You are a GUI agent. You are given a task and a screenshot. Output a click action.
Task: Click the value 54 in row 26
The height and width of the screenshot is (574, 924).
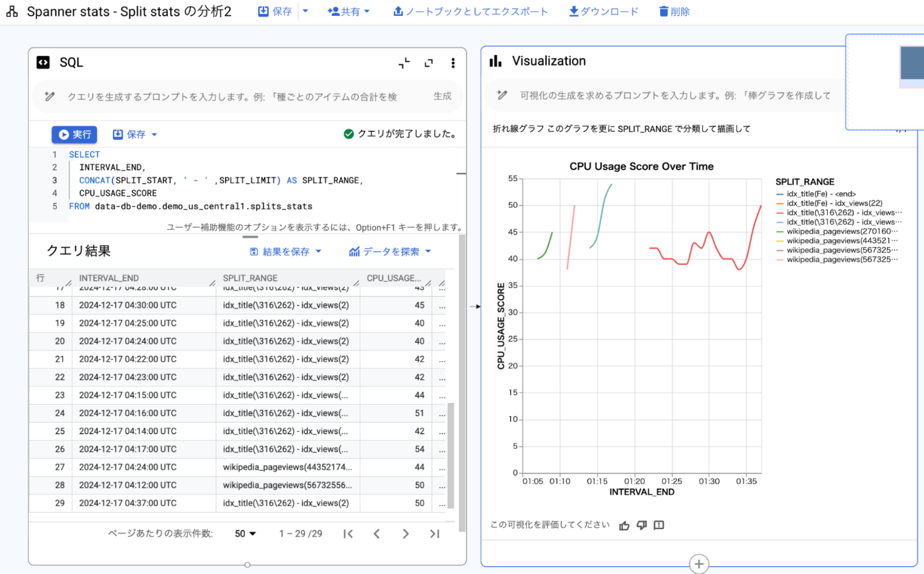point(420,448)
